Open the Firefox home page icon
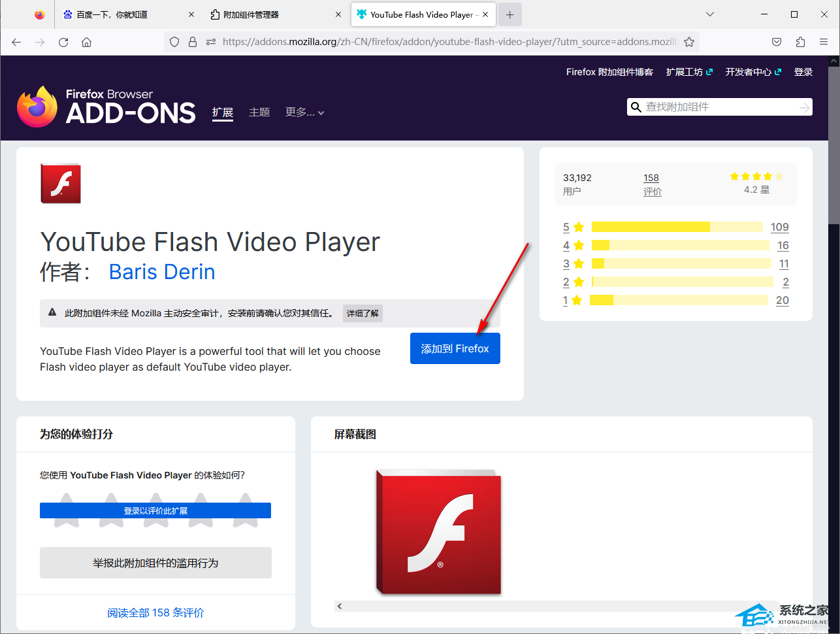This screenshot has height=634, width=840. click(x=86, y=42)
